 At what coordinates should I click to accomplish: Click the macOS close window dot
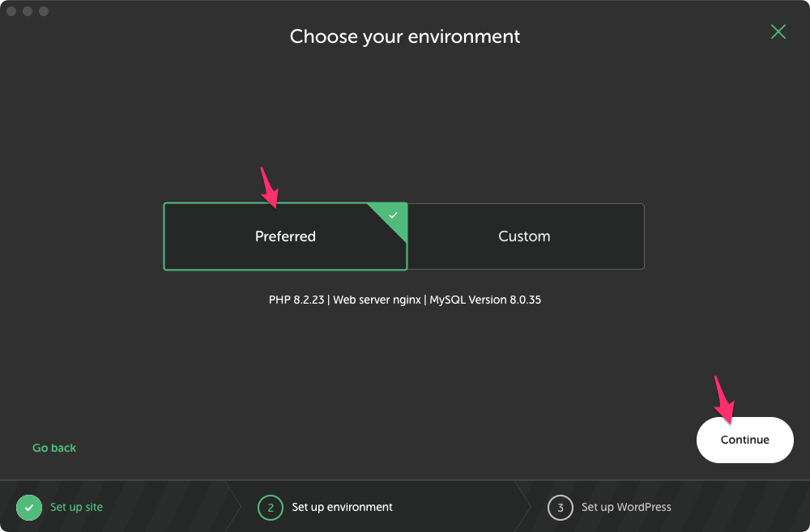pos(11,11)
